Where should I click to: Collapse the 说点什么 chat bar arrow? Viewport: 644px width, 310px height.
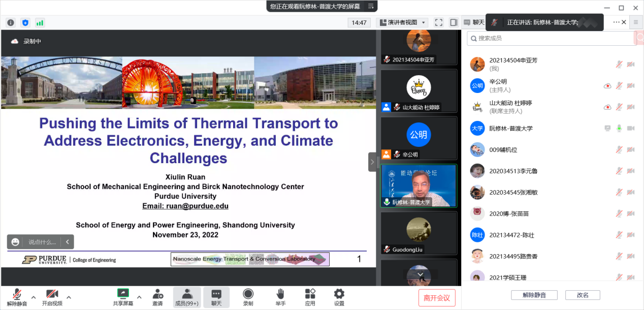pyautogui.click(x=68, y=242)
